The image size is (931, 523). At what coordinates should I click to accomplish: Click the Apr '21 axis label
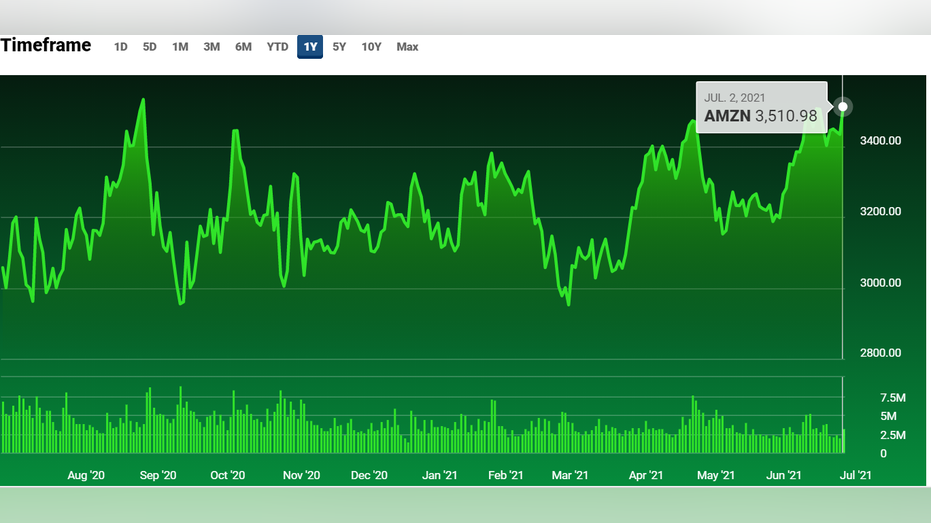point(646,476)
